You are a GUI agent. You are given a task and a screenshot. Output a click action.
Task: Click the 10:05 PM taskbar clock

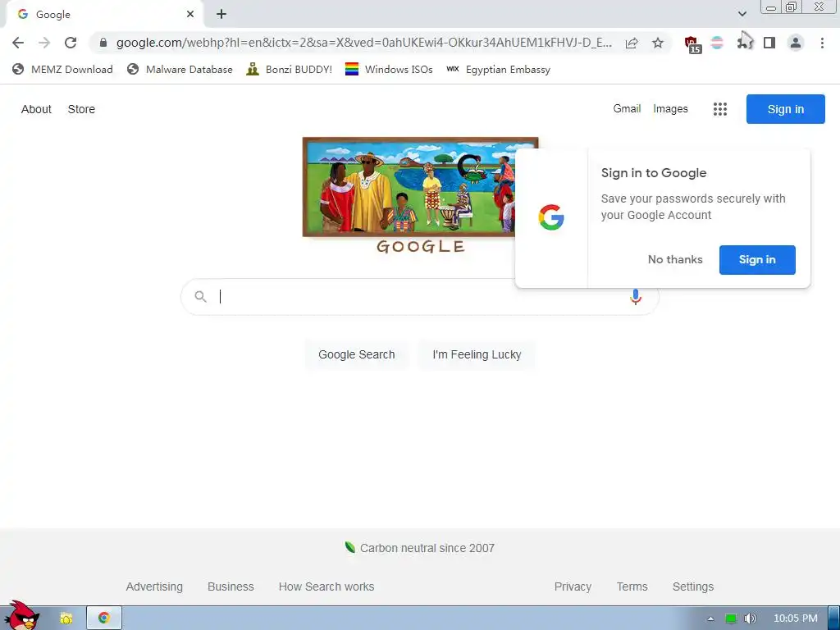click(796, 619)
